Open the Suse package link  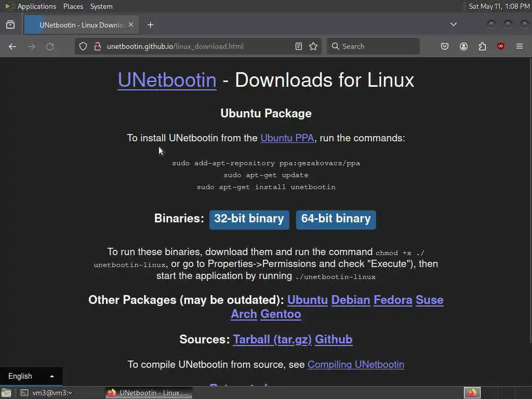430,300
